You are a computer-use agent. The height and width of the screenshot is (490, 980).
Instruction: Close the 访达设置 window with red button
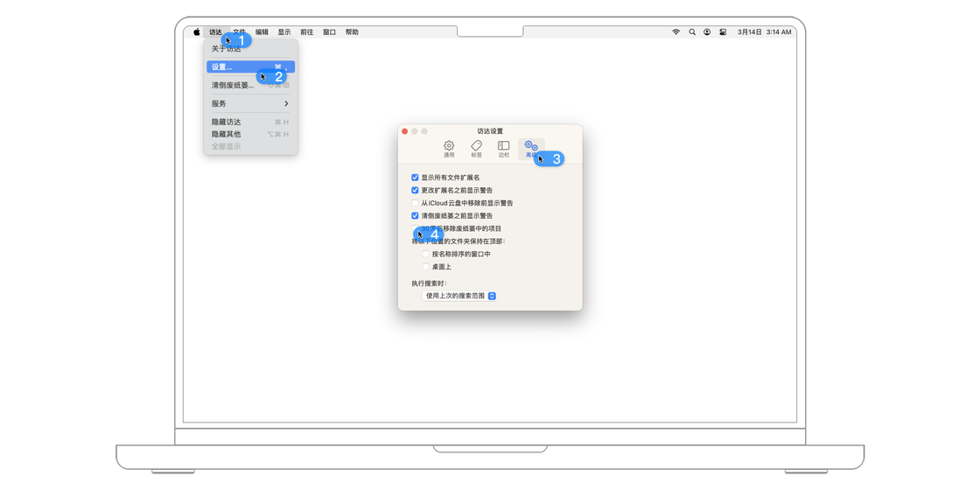pyautogui.click(x=404, y=131)
